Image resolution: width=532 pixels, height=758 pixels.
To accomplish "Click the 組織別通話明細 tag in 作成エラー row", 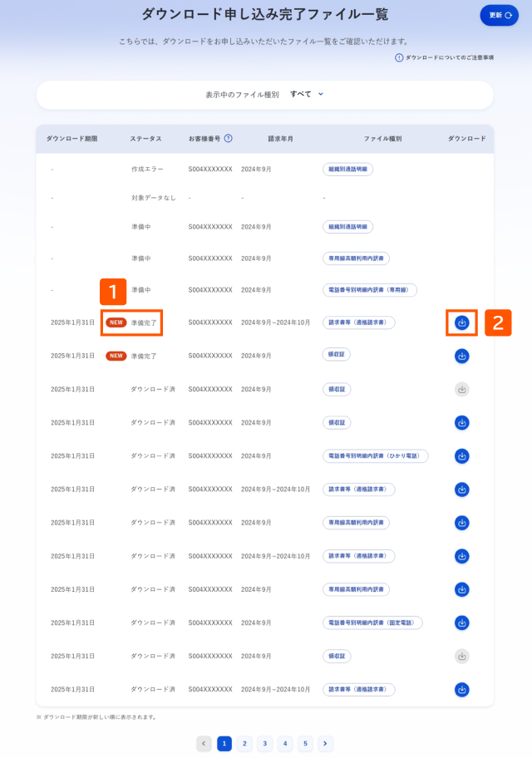I will point(347,170).
